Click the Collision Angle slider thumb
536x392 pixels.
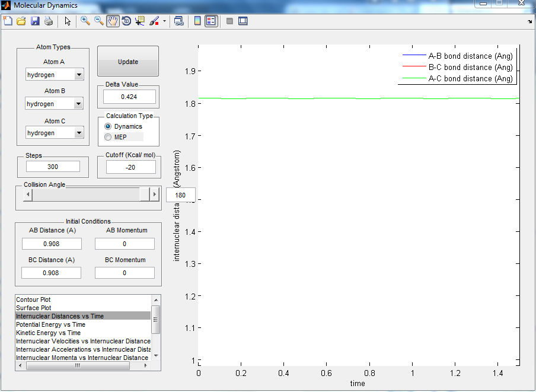point(145,195)
